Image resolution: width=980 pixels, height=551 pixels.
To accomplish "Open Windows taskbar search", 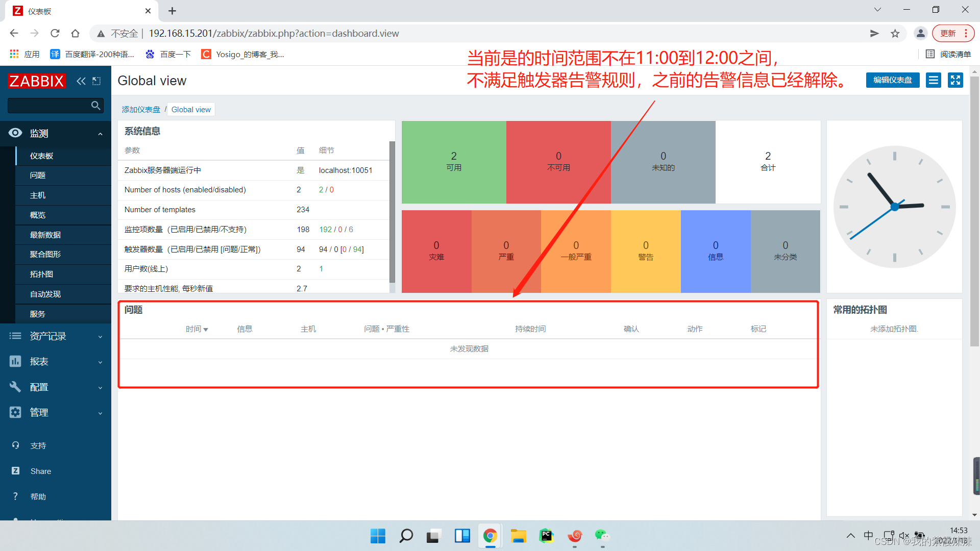I will (x=406, y=536).
